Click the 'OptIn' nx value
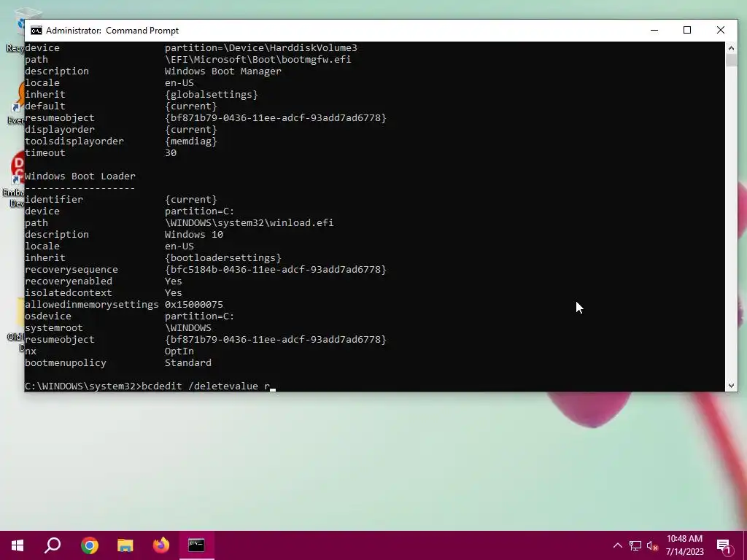Image resolution: width=747 pixels, height=560 pixels. click(x=179, y=351)
